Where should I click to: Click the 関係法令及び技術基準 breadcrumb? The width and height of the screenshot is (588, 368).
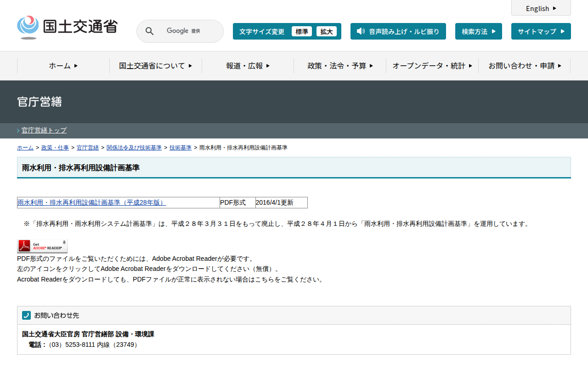click(x=134, y=148)
